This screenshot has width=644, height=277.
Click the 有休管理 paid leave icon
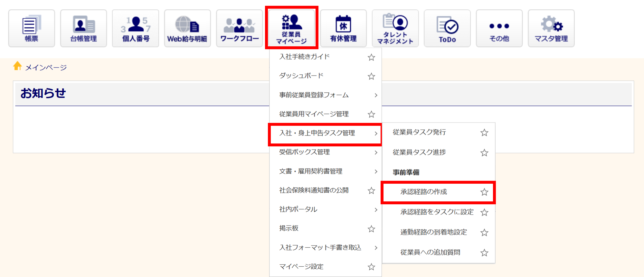click(x=343, y=28)
